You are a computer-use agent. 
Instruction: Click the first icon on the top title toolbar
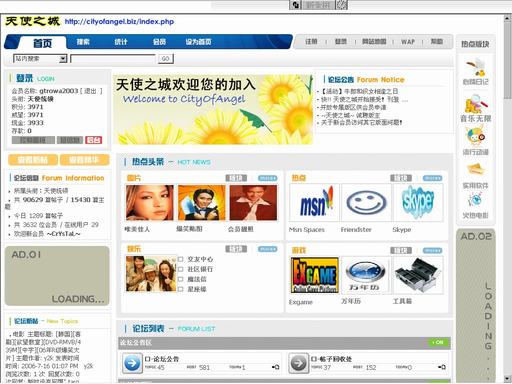(295, 5)
